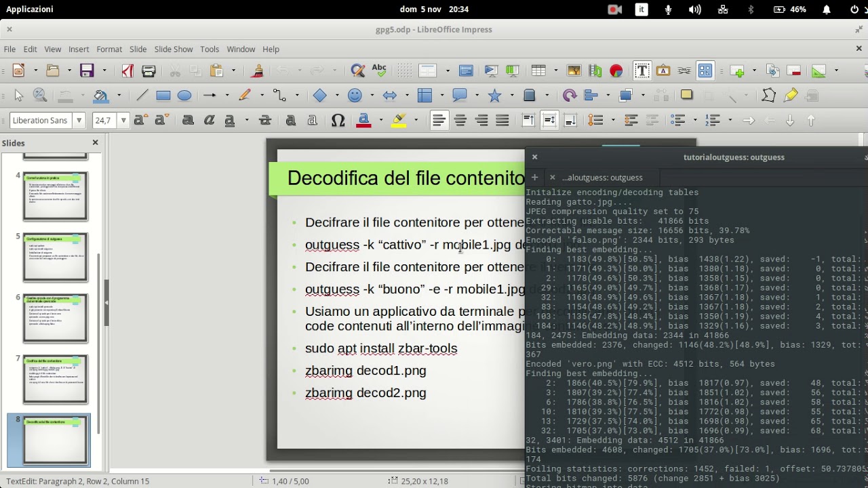
Task: Enable centered horizontal text alignment
Action: click(460, 121)
